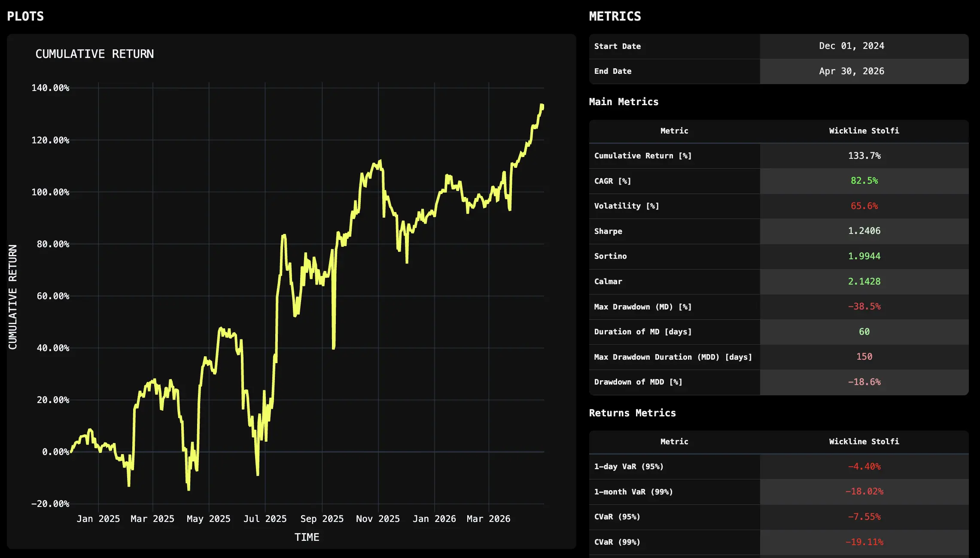Click the PLOTS section heading

click(x=25, y=16)
